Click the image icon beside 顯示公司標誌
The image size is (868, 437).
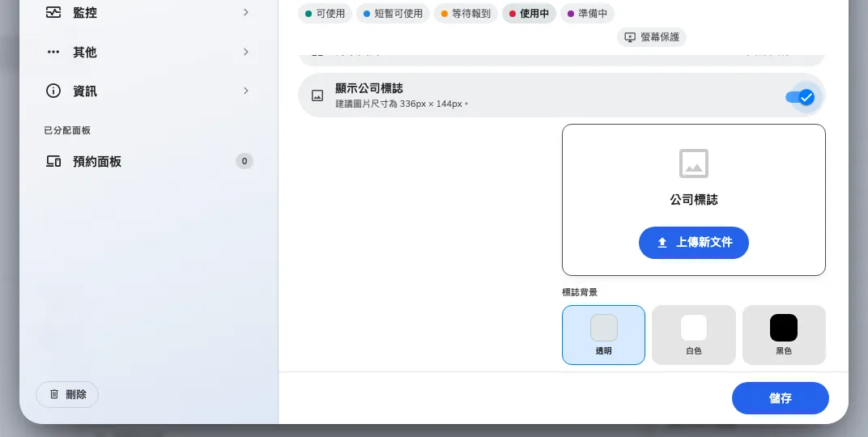317,95
